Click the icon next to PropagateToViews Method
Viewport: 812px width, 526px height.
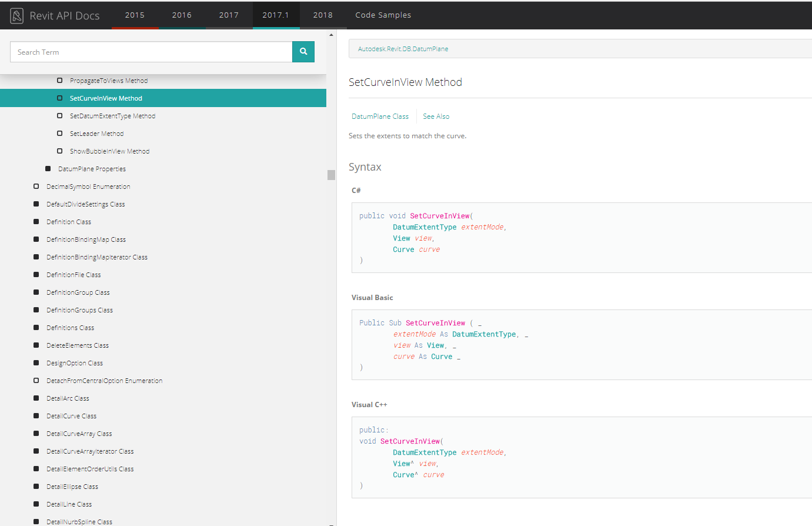(x=59, y=81)
